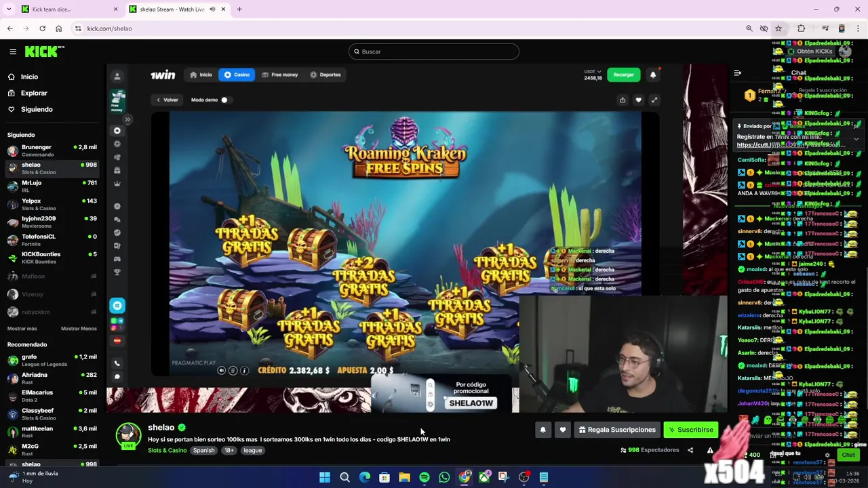The image size is (868, 488).
Task: Click the KICK logo
Action: click(44, 52)
